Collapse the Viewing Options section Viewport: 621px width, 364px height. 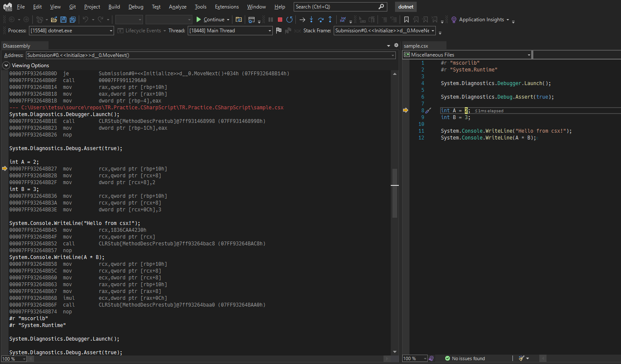click(x=6, y=65)
